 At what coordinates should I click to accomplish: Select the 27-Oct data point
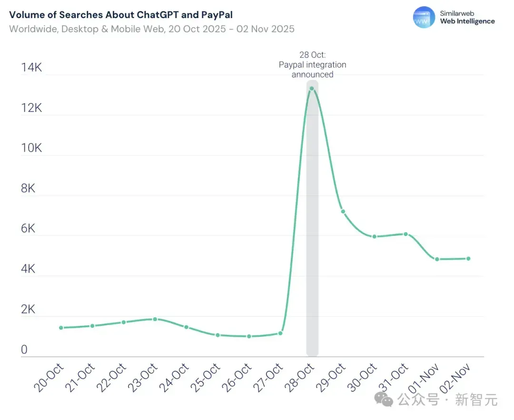click(280, 333)
